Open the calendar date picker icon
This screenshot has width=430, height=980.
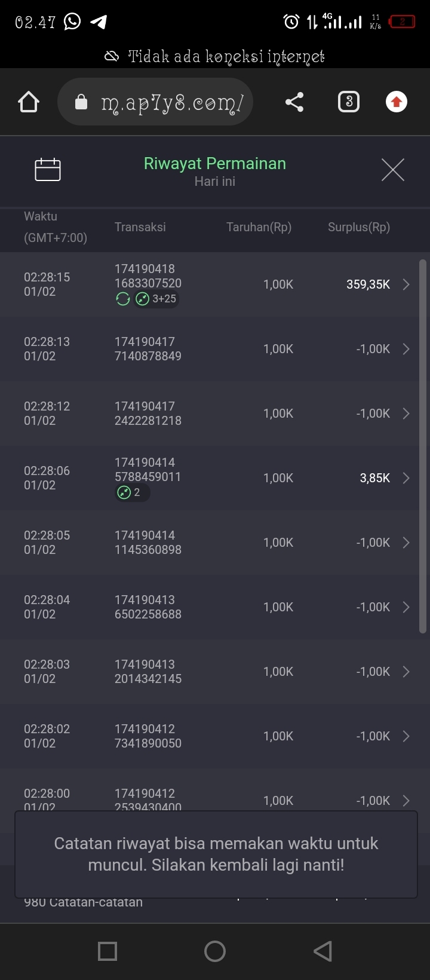point(48,170)
